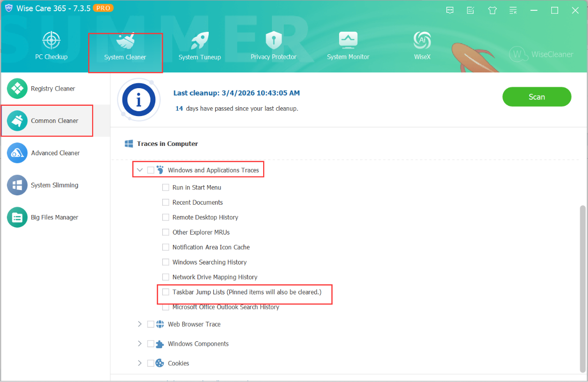Open the System Slimming page
588x382 pixels.
tap(54, 186)
